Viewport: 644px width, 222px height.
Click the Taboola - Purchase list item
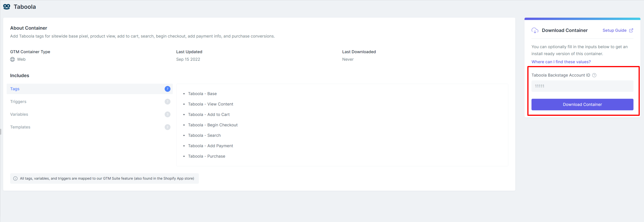[x=206, y=156]
